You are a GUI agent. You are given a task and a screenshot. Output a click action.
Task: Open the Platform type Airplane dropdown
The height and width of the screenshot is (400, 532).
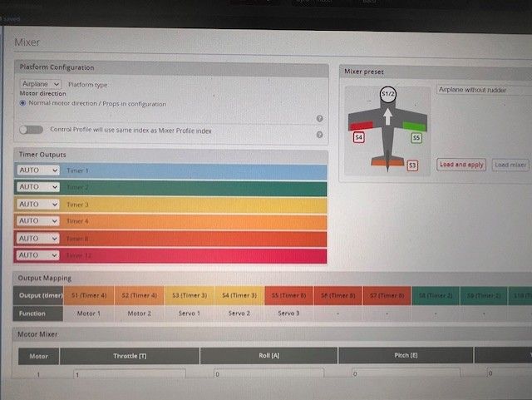40,84
